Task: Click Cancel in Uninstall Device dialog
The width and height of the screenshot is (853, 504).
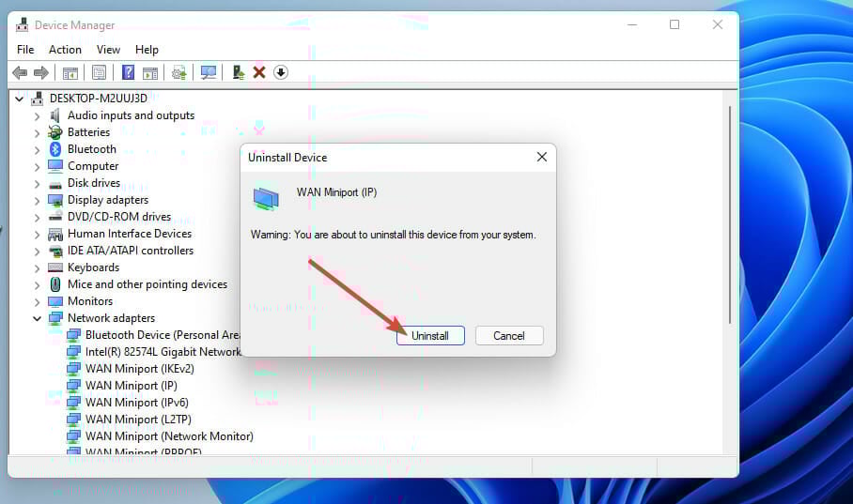Action: tap(509, 335)
